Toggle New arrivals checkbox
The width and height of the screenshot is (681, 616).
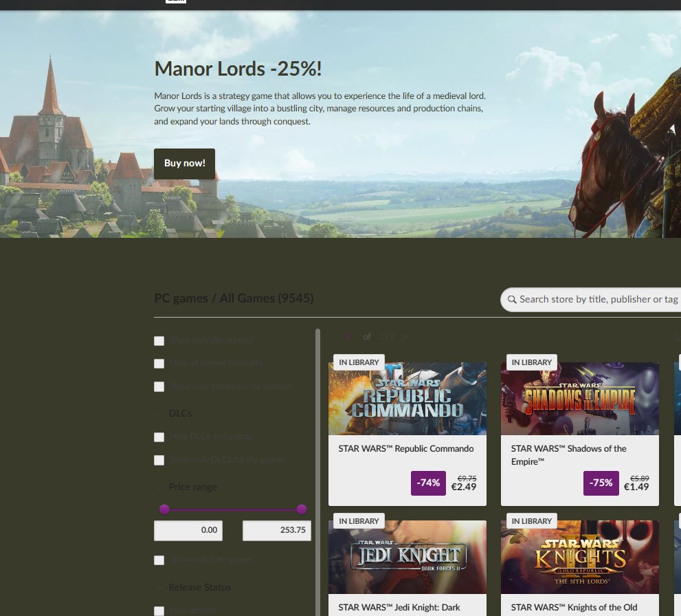pyautogui.click(x=159, y=610)
